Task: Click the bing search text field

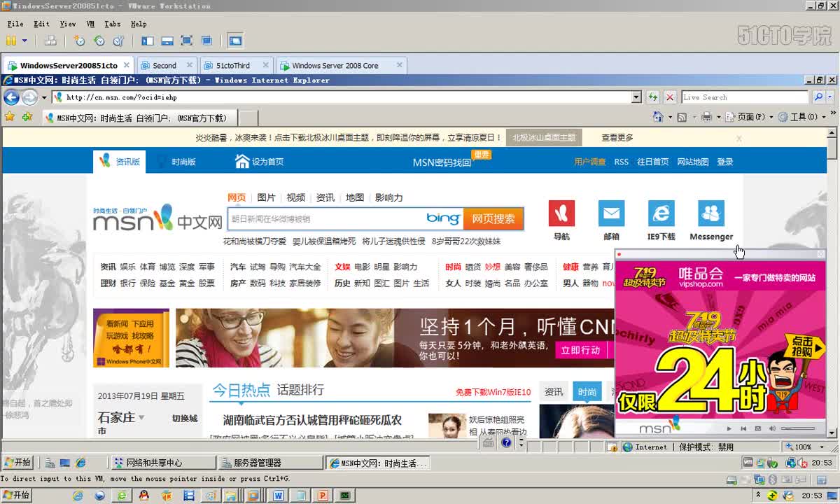Action: (x=326, y=218)
